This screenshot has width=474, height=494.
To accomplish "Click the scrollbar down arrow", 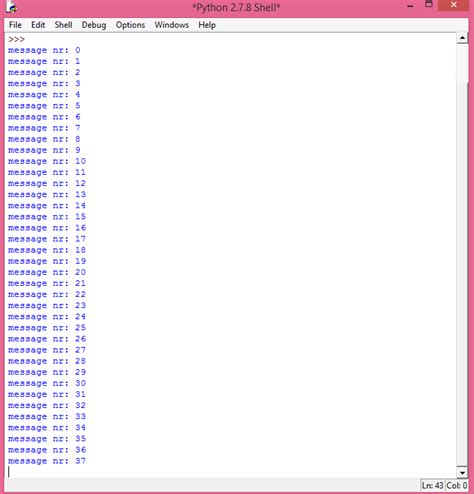I will click(x=462, y=472).
